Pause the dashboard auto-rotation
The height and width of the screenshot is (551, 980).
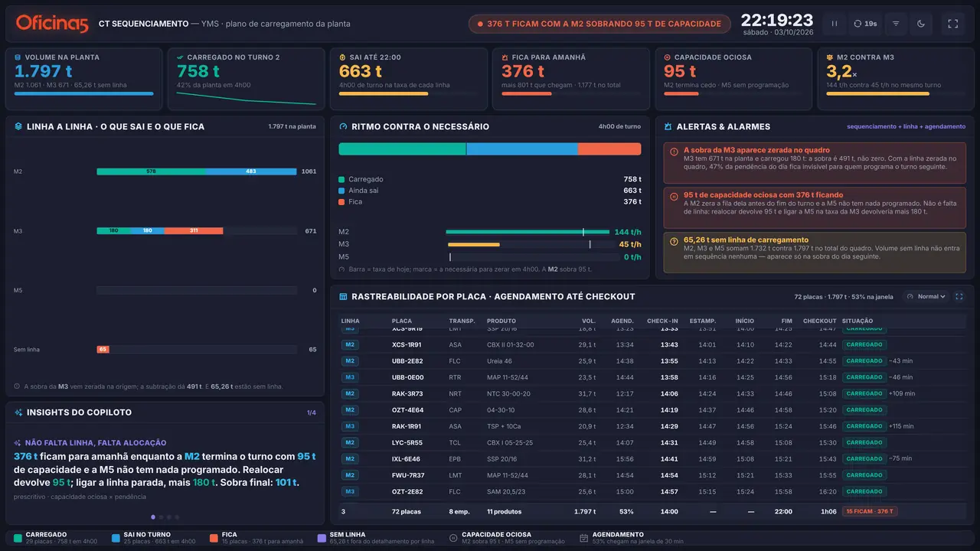coord(835,24)
